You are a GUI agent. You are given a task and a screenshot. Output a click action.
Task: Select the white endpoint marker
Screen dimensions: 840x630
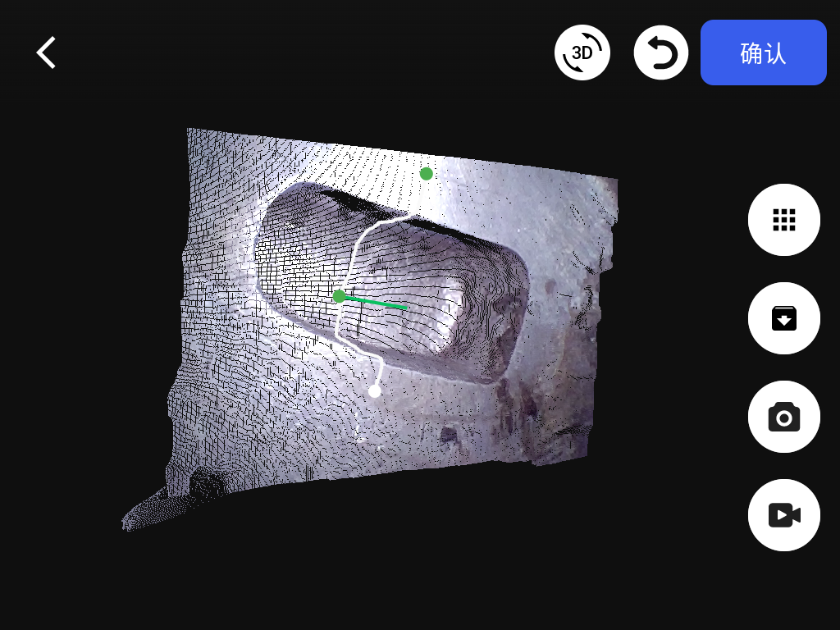coord(375,391)
